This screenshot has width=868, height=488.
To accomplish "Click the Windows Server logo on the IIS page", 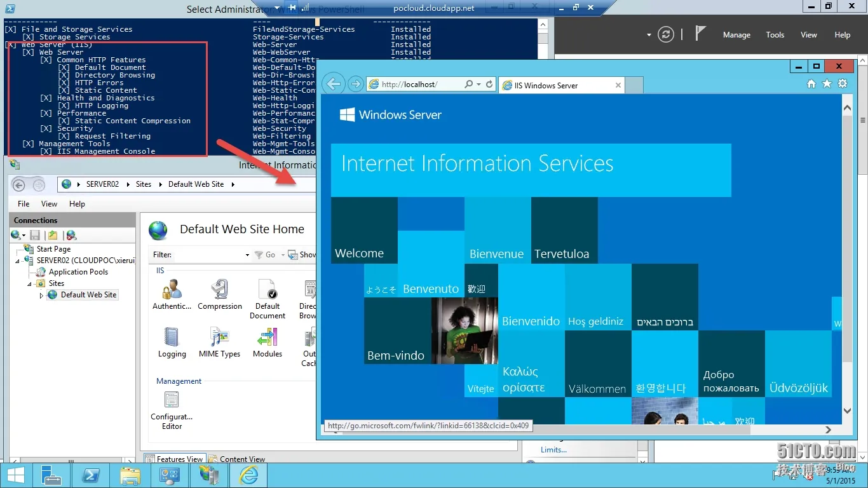I will tap(390, 115).
